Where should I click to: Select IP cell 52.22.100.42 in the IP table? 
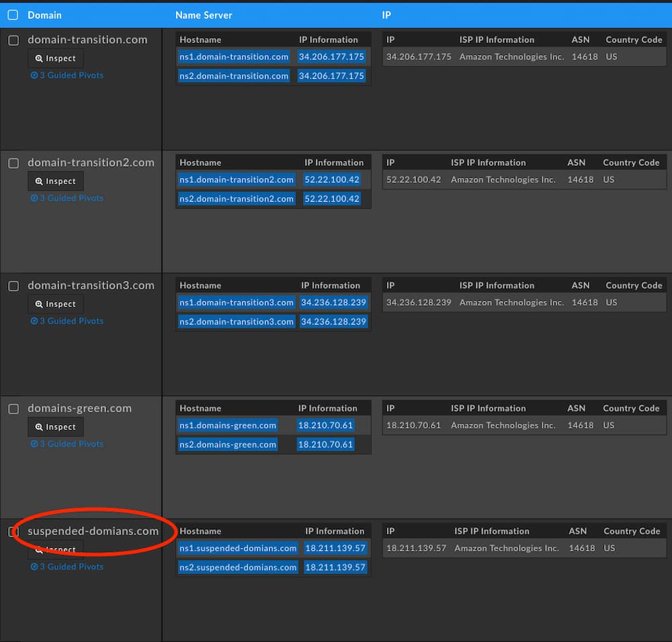413,179
